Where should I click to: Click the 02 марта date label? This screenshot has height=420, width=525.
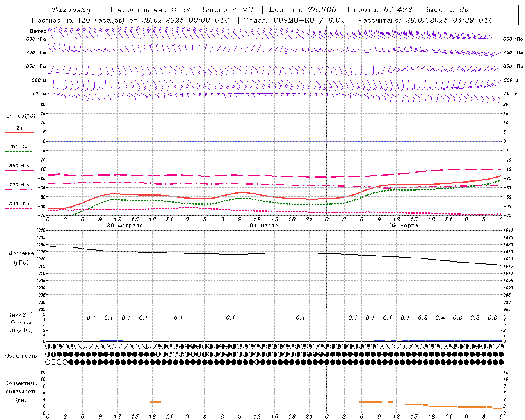pyautogui.click(x=404, y=226)
